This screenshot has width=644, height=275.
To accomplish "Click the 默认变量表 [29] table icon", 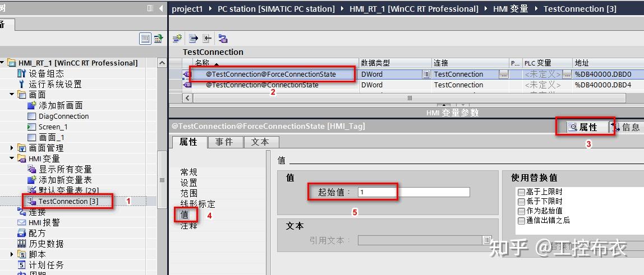I will pos(31,190).
